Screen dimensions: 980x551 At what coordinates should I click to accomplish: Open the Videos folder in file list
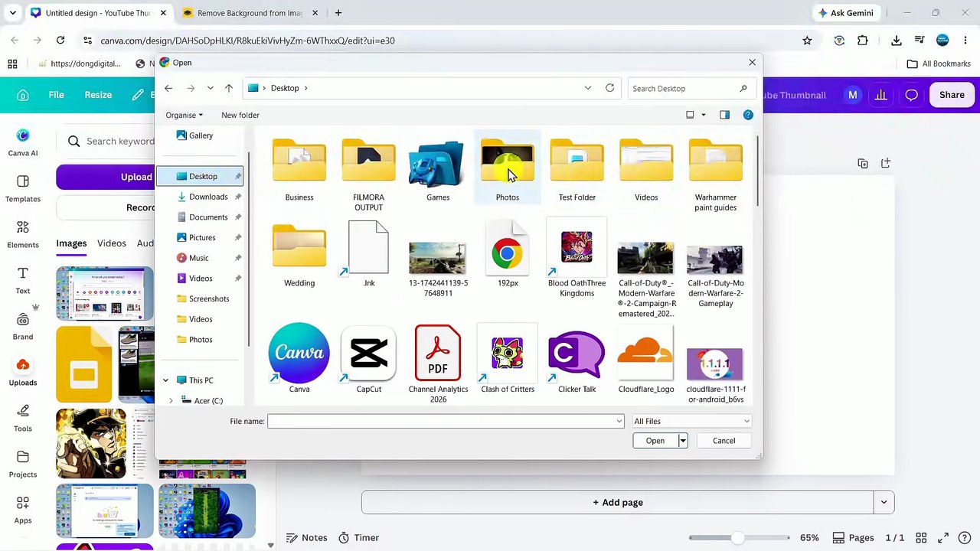pos(646,169)
